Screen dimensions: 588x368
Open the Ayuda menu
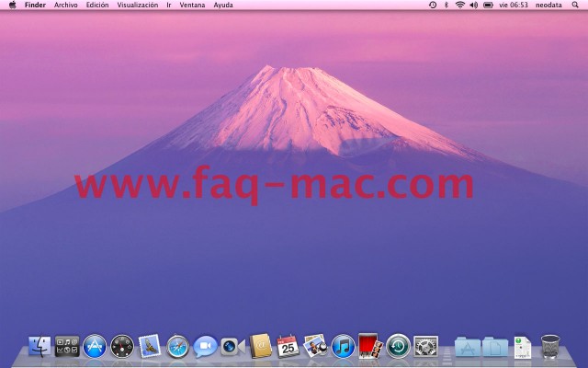pyautogui.click(x=223, y=6)
